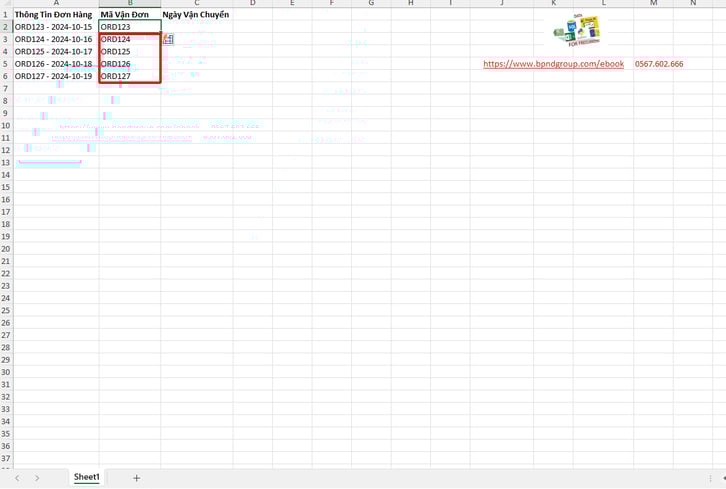The height and width of the screenshot is (489, 726).
Task: Select cell 'ORD124 - 2024-10-16'
Action: click(56, 39)
